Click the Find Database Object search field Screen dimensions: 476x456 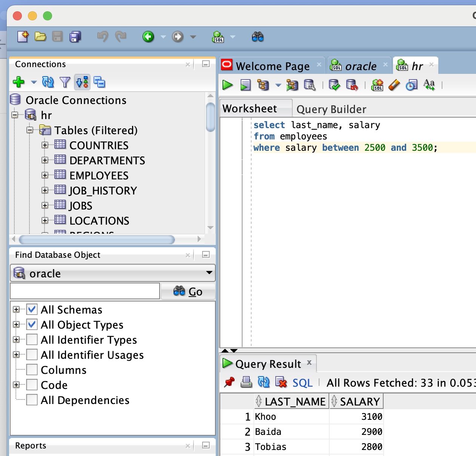click(x=85, y=291)
